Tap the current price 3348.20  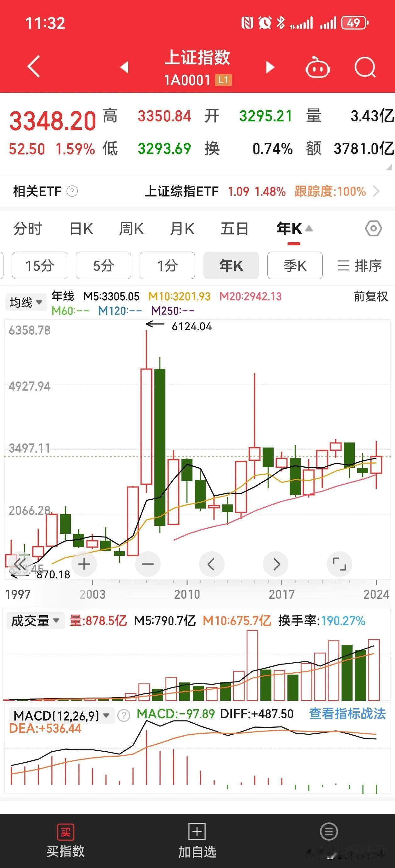[53, 121]
